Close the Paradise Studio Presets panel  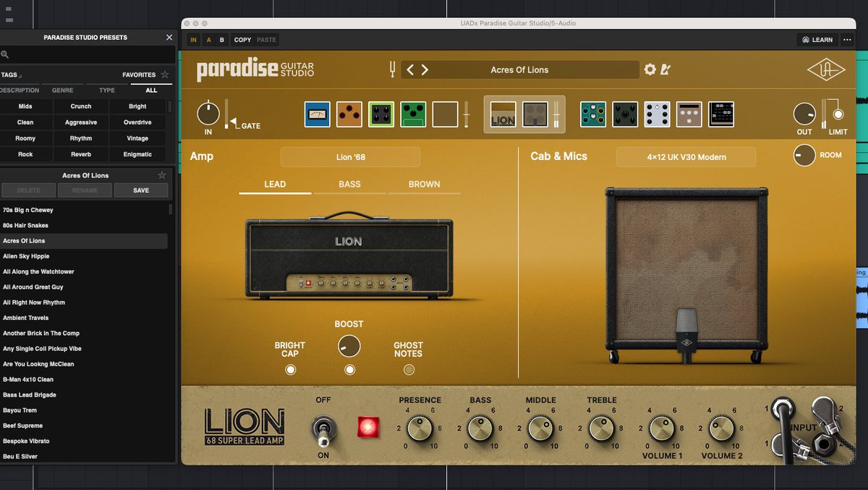[x=169, y=38]
